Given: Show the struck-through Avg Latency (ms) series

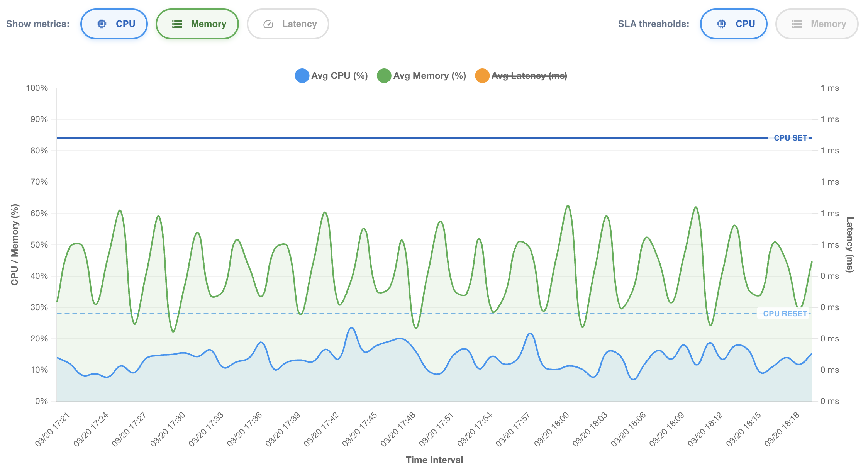Looking at the screenshot, I should 529,76.
